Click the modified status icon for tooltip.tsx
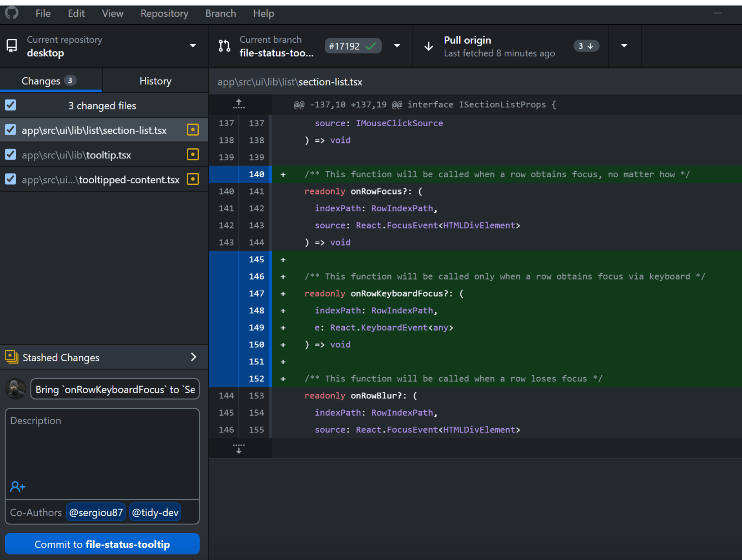The height and width of the screenshot is (560, 742). [x=193, y=155]
